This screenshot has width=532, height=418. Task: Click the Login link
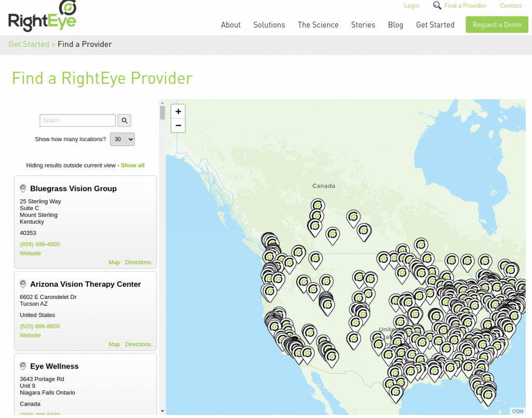pos(411,6)
